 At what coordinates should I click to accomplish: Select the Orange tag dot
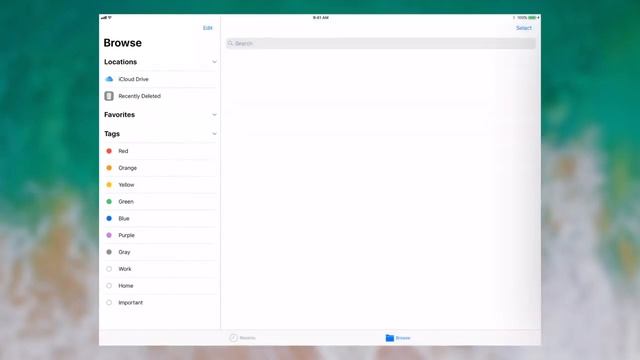(109, 168)
